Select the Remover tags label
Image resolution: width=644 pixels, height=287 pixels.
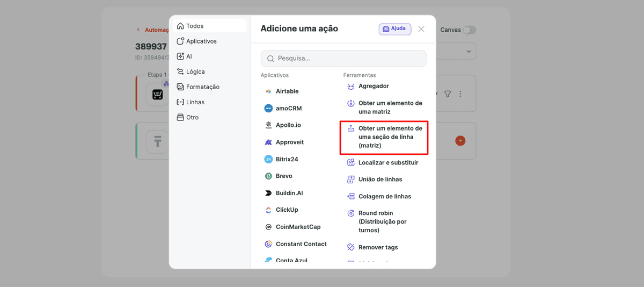pyautogui.click(x=378, y=247)
